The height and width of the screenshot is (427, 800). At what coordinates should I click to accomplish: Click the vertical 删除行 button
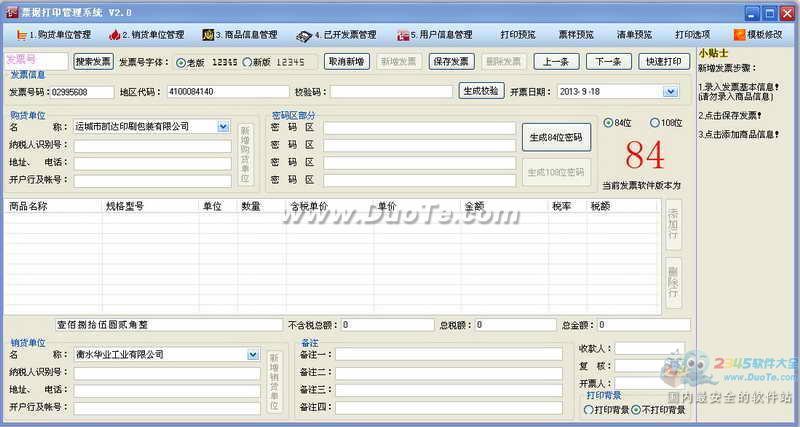click(x=673, y=283)
